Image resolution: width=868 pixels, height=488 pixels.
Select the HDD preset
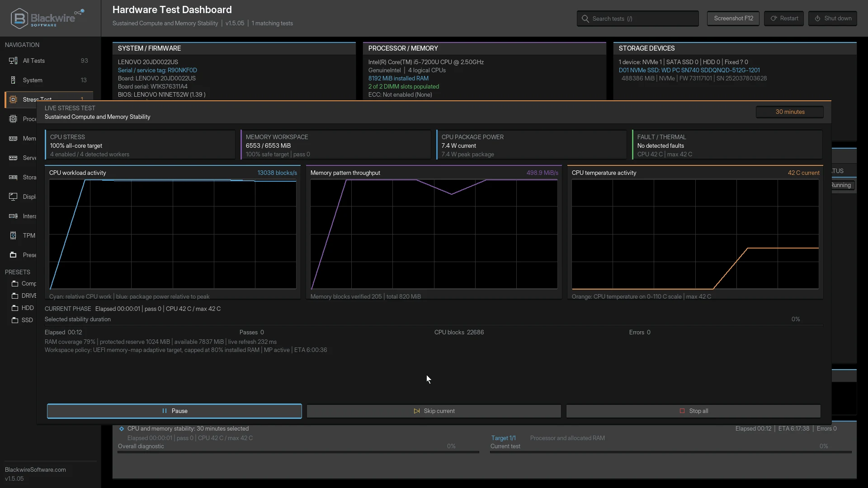pyautogui.click(x=22, y=308)
